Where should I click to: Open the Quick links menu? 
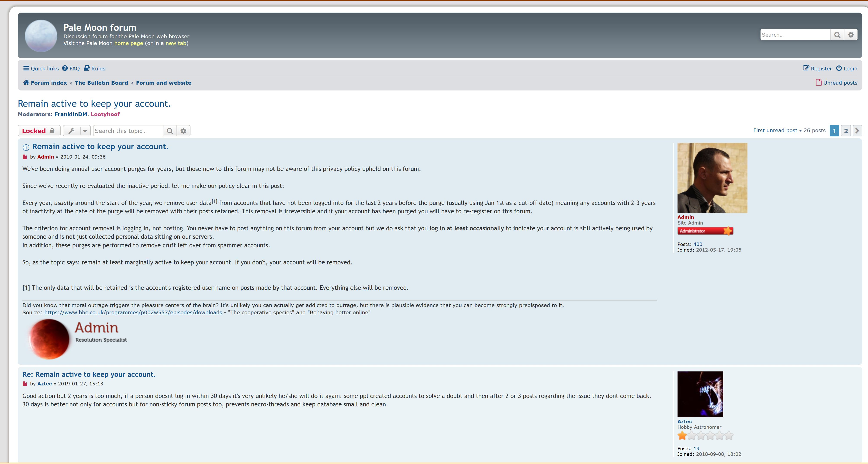(x=41, y=68)
